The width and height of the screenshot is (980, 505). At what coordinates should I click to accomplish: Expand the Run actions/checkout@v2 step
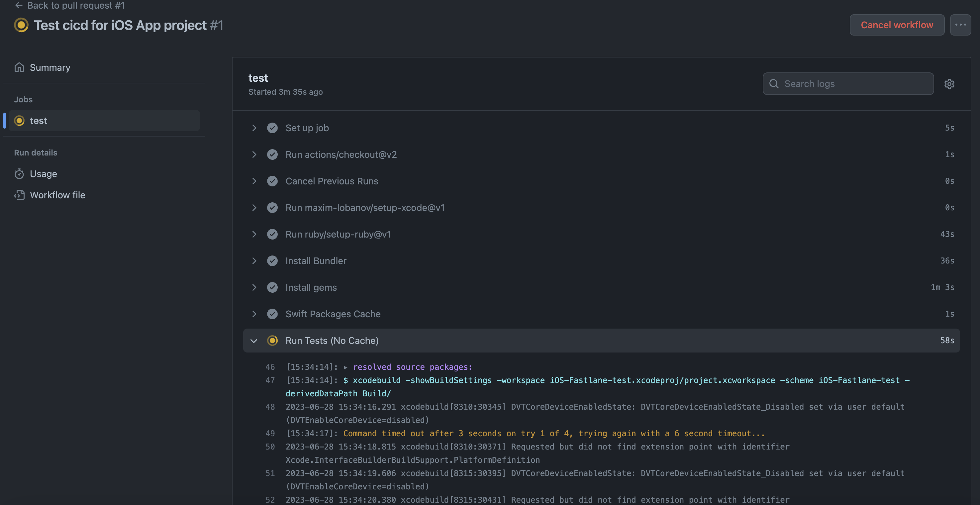(254, 154)
